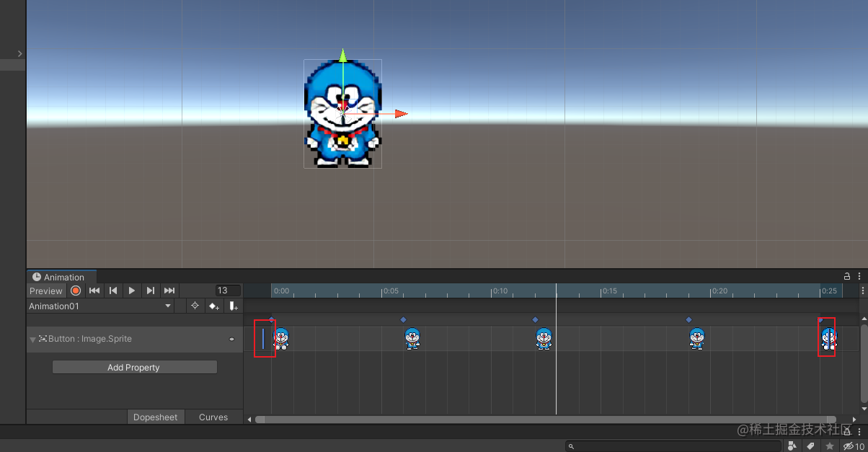The image size is (868, 452).
Task: Click the star favorites icon in the status bar
Action: click(829, 446)
